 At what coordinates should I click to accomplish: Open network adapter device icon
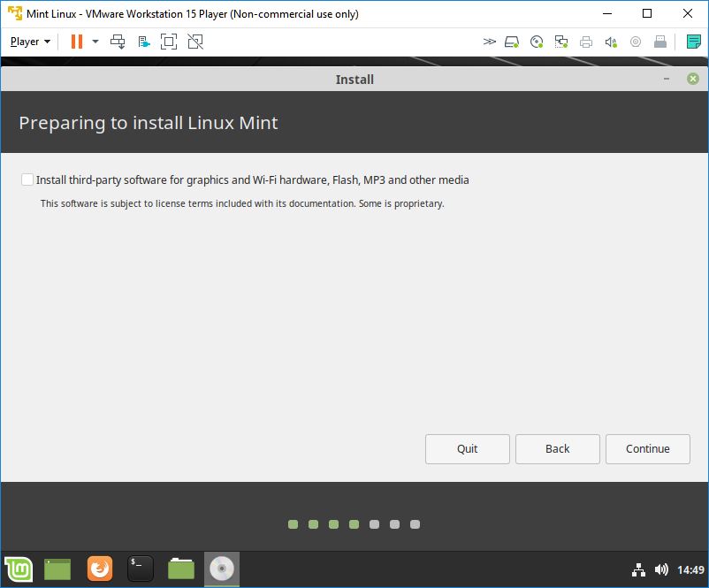click(561, 42)
